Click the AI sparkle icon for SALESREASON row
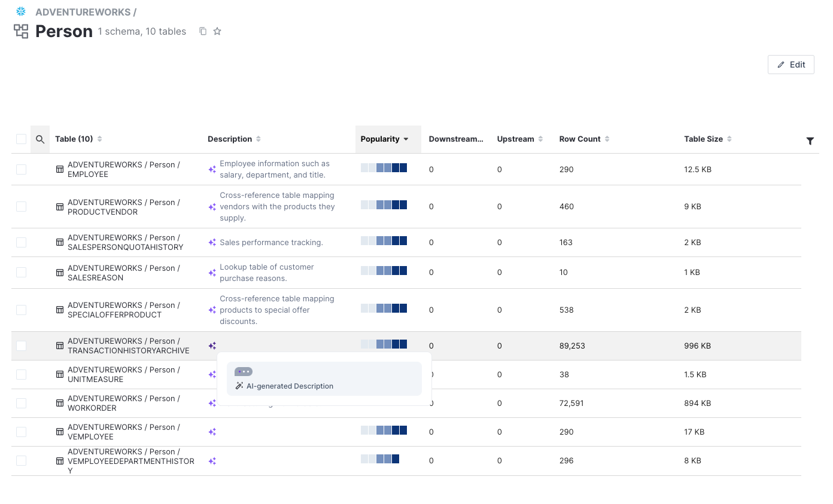 tap(212, 273)
